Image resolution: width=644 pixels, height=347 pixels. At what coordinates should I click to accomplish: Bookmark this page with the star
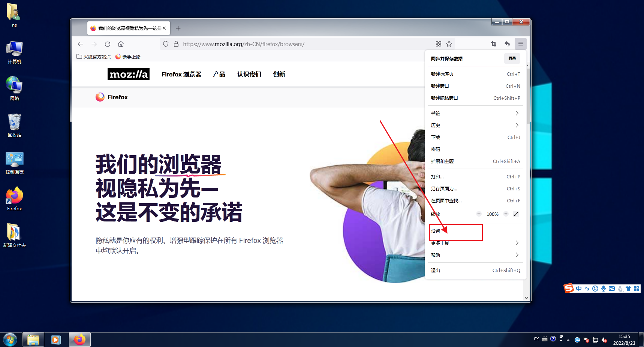(x=449, y=44)
